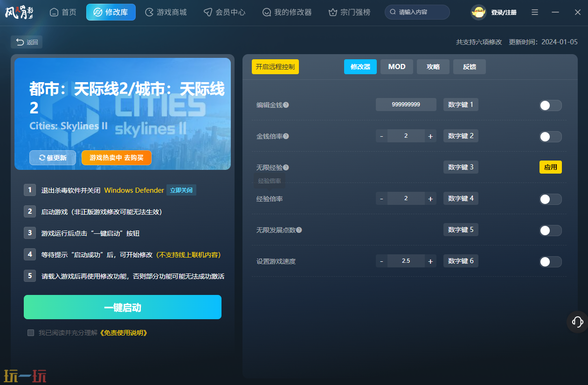Screen dimensions: 588x385
Task: Decrease 金钱倍率 with minus button
Action: click(x=381, y=136)
